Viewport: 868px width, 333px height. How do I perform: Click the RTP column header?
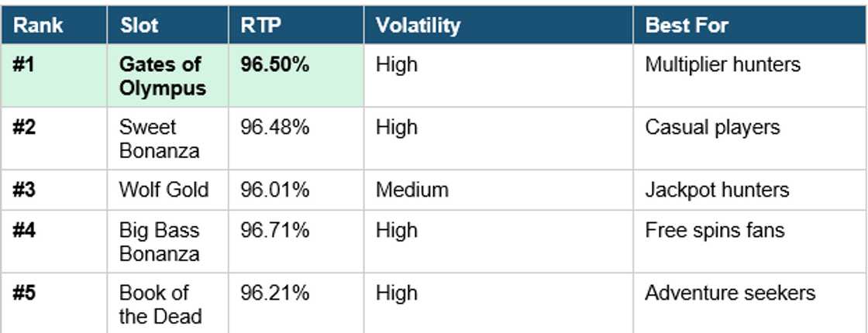[260, 26]
